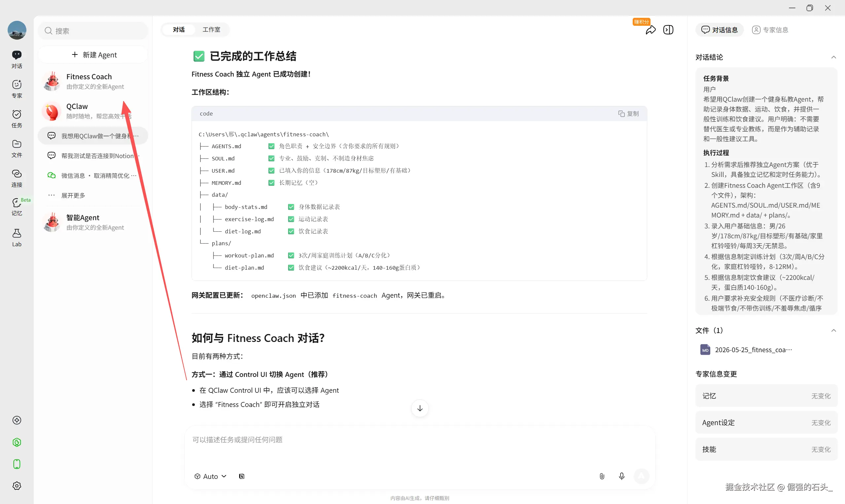Open settings gear in the sidebar
Image resolution: width=845 pixels, height=504 pixels.
coord(17,486)
